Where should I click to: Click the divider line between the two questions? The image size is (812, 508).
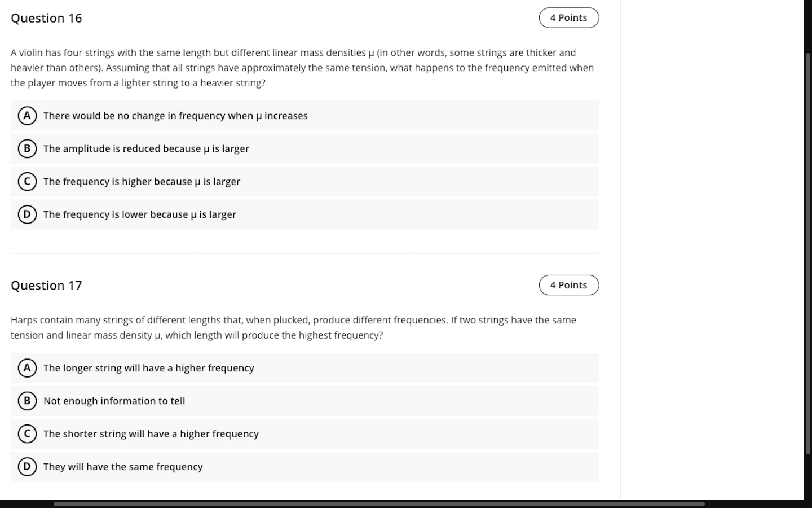(x=304, y=252)
